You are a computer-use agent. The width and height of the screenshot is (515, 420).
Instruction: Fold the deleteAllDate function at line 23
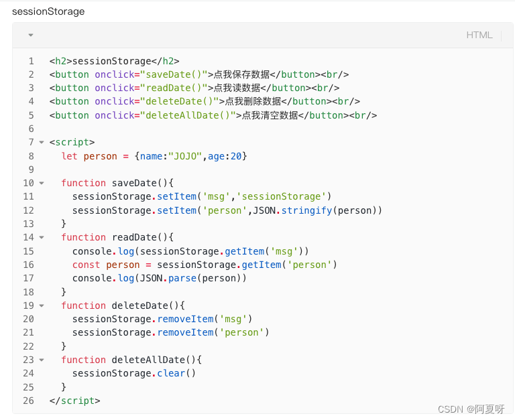(x=42, y=360)
